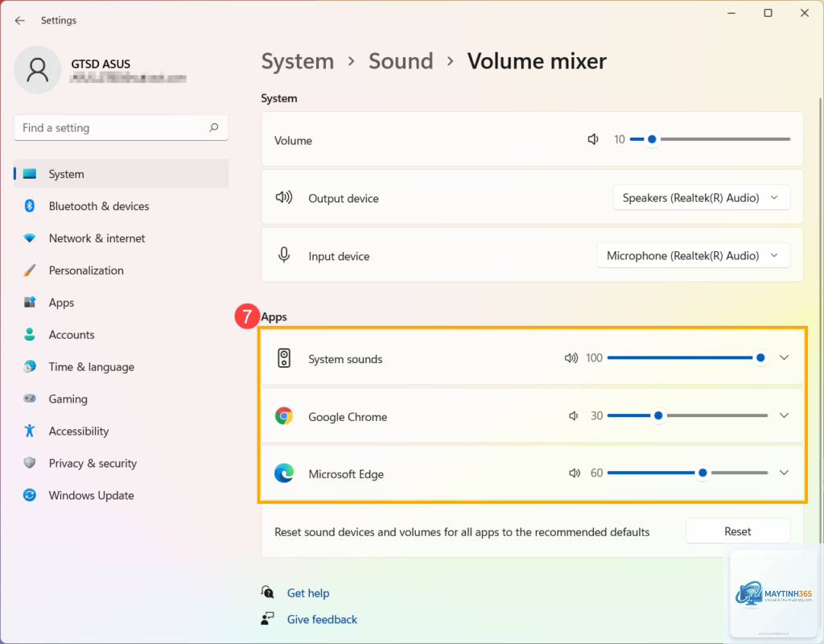Open Privacy & security settings

point(122,463)
